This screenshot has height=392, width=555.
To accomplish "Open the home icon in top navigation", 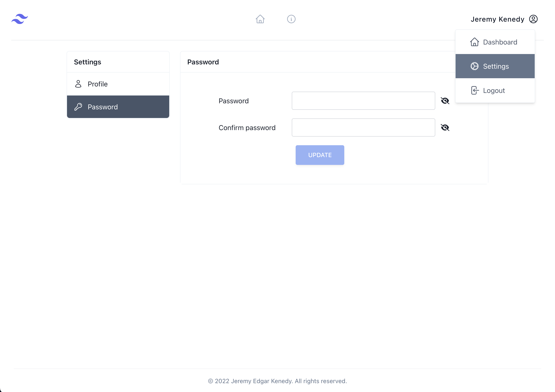I will tap(260, 19).
